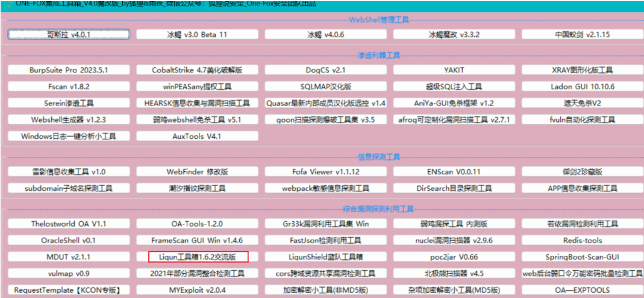644x298 pixels.
Task: Start AuxTools V4.1
Action: (197, 136)
